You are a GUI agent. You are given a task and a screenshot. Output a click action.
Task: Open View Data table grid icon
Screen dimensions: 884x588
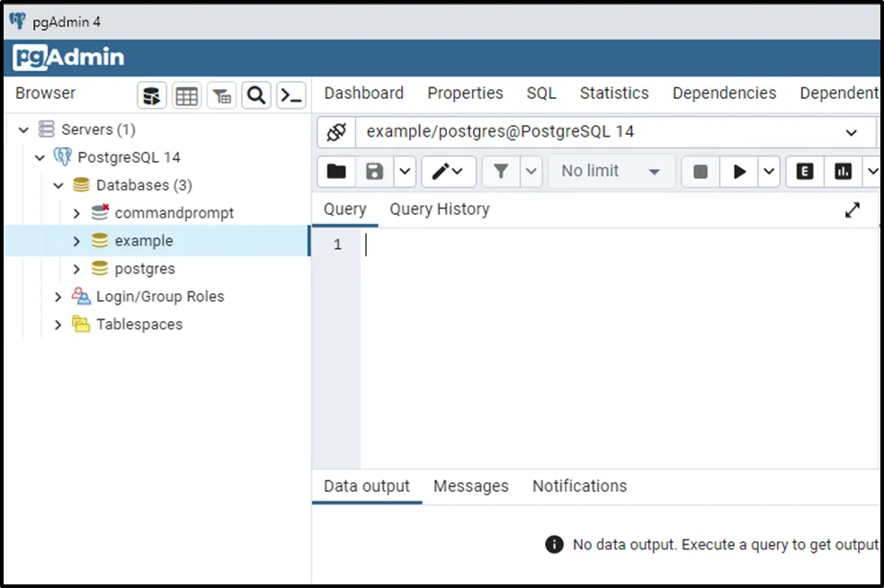click(x=187, y=95)
